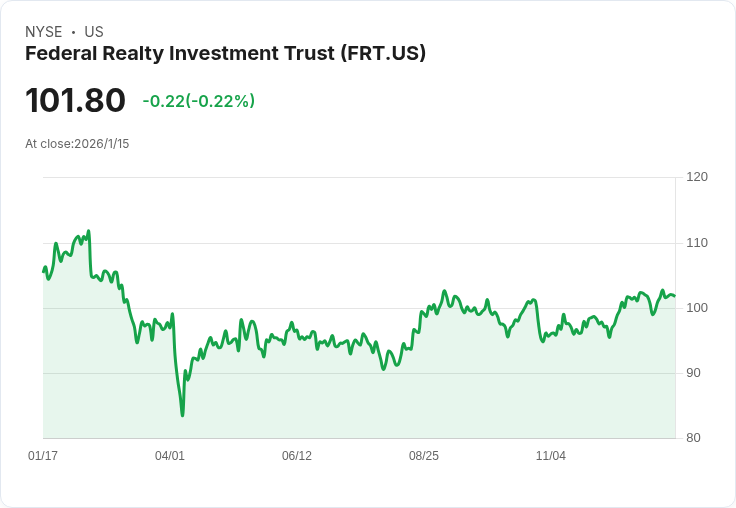Select the 11/04 date on the x-axis

[x=551, y=456]
